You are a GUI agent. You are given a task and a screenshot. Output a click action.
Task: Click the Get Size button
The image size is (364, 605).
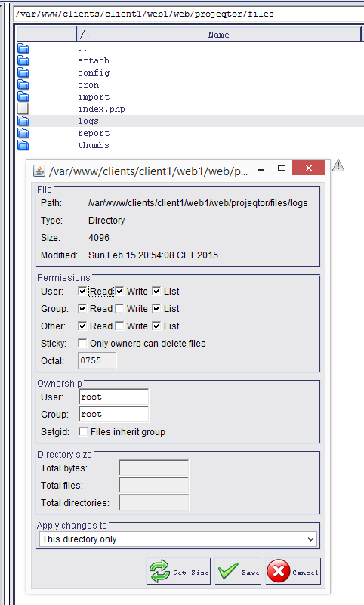[x=178, y=572]
